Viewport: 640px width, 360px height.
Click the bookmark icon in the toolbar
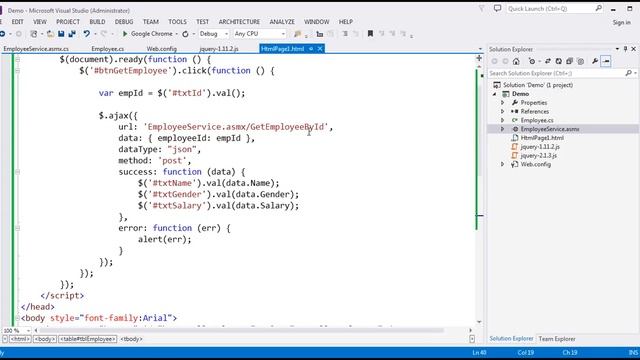tap(370, 34)
